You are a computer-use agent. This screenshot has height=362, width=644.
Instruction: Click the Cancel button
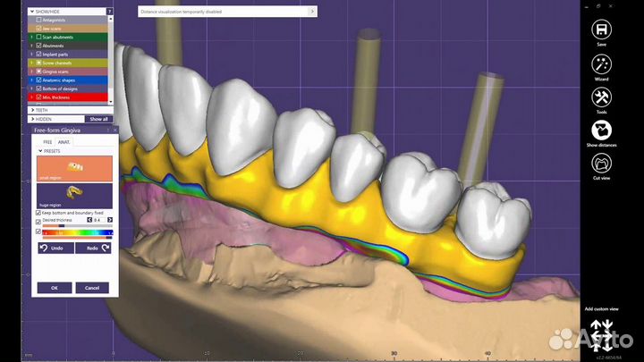point(92,288)
